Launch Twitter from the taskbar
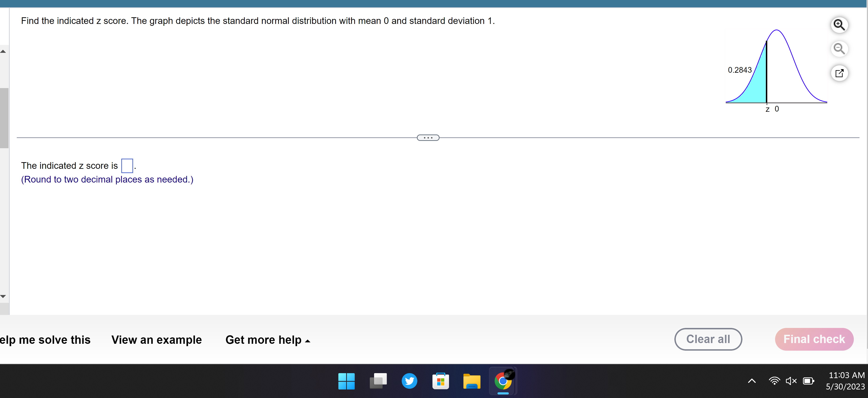 point(409,381)
